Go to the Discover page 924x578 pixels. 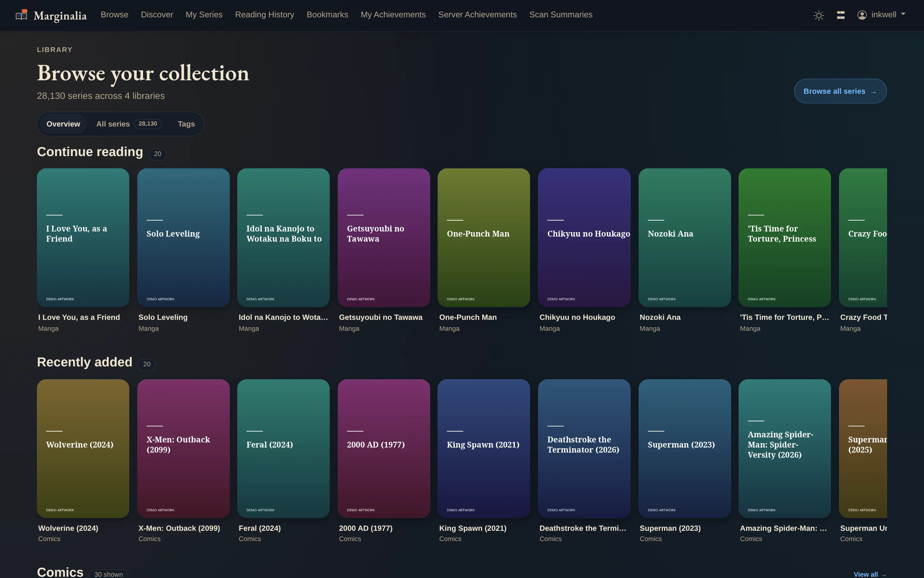tap(157, 14)
